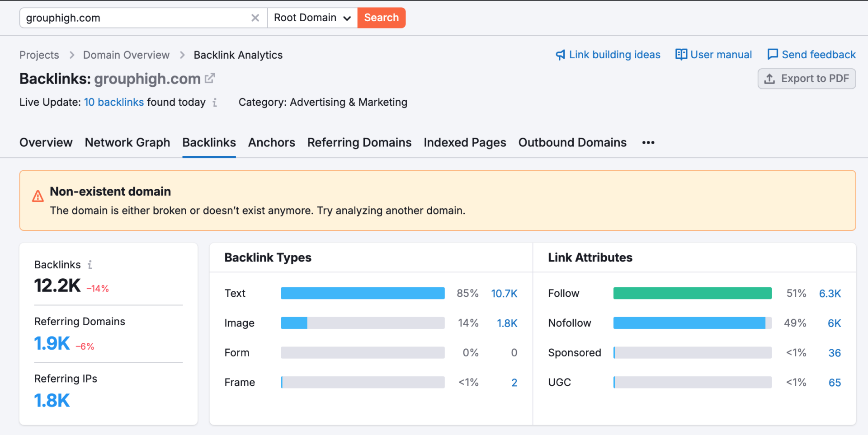The image size is (868, 435).
Task: Click the Link Attributes heading
Action: (x=590, y=257)
